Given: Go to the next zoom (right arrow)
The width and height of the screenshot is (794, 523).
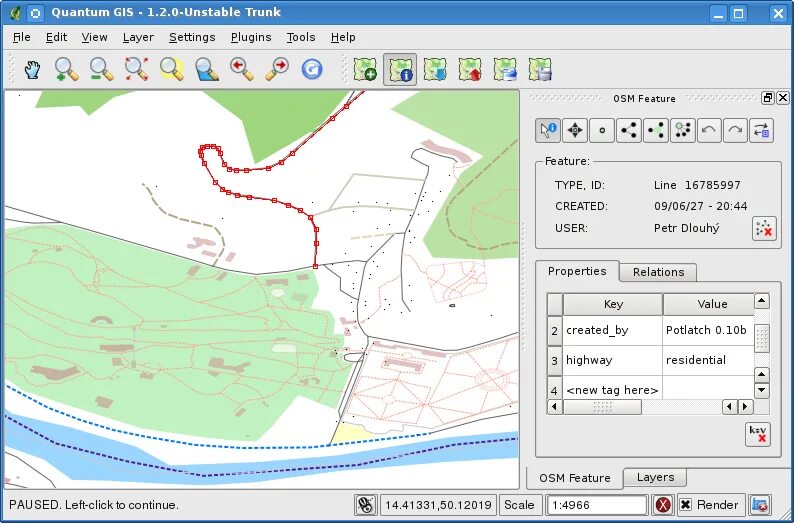Looking at the screenshot, I should [x=276, y=69].
